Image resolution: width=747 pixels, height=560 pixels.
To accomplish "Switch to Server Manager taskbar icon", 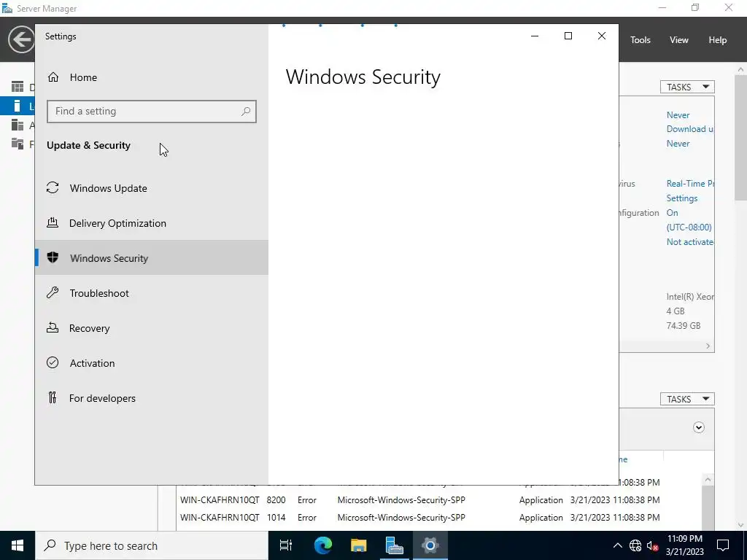I will [x=394, y=545].
